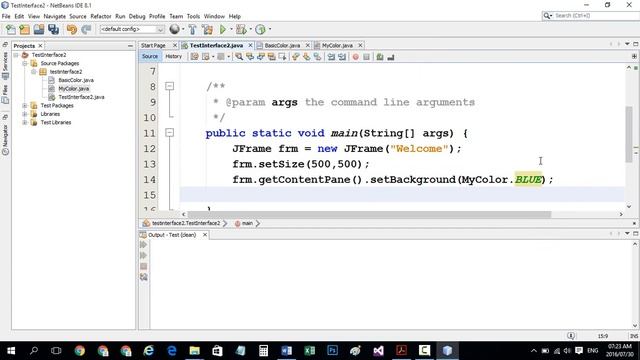Click the Output settings icon below stop
Screen dimensions: 640x360
point(143,277)
